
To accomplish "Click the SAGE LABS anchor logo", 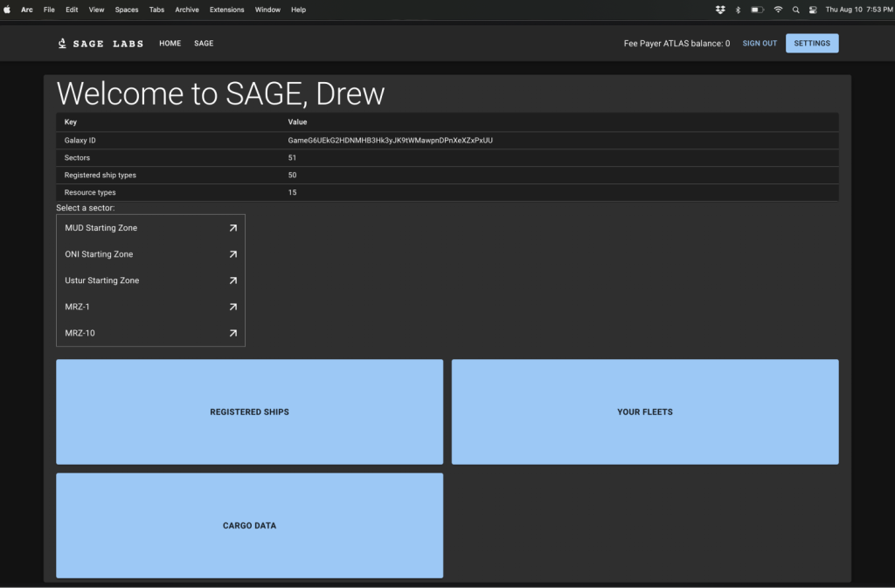I will pyautogui.click(x=100, y=42).
